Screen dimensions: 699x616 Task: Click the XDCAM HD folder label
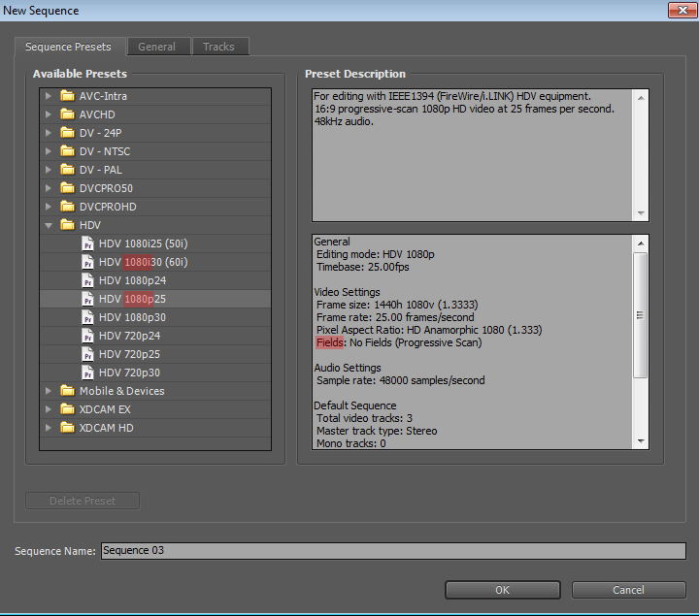coord(106,428)
